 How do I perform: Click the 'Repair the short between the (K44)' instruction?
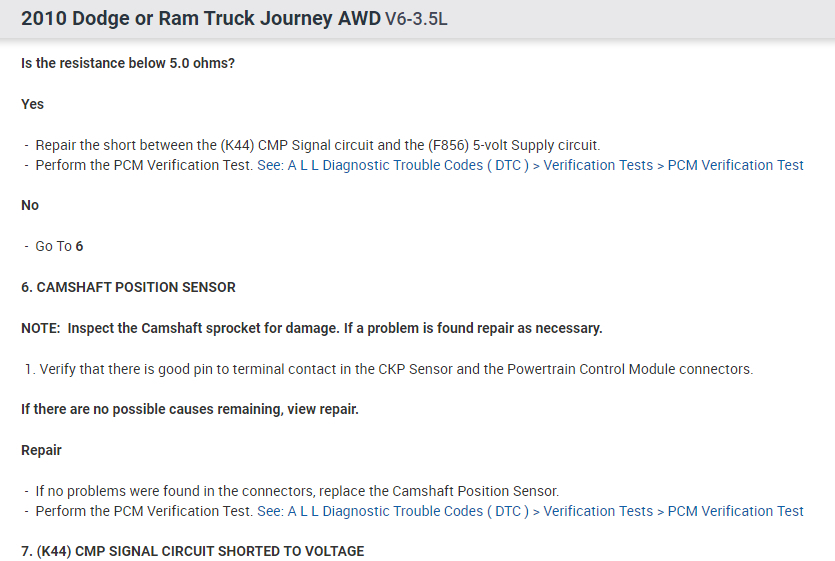coord(317,145)
